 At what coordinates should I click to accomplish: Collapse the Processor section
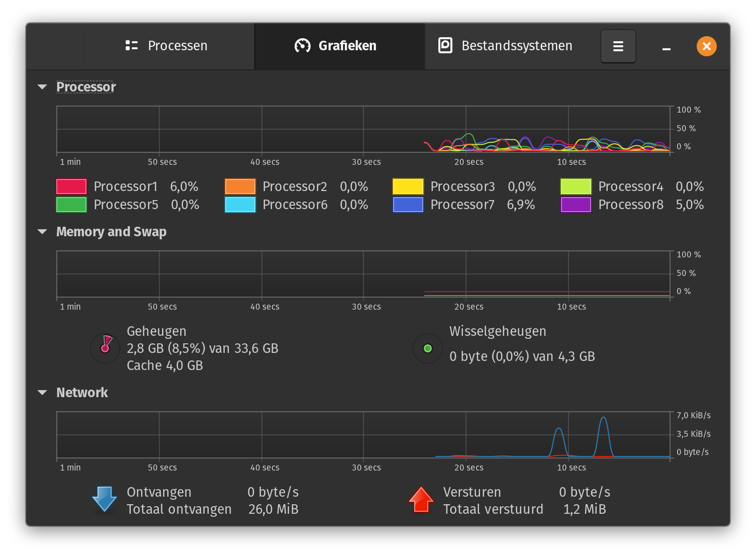point(42,87)
